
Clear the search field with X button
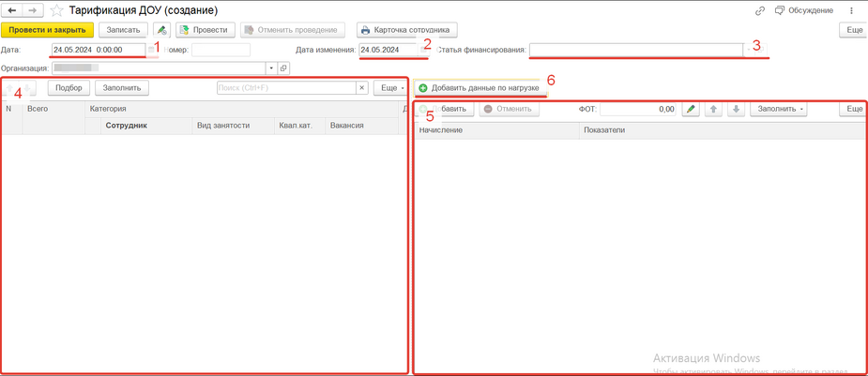tap(362, 88)
